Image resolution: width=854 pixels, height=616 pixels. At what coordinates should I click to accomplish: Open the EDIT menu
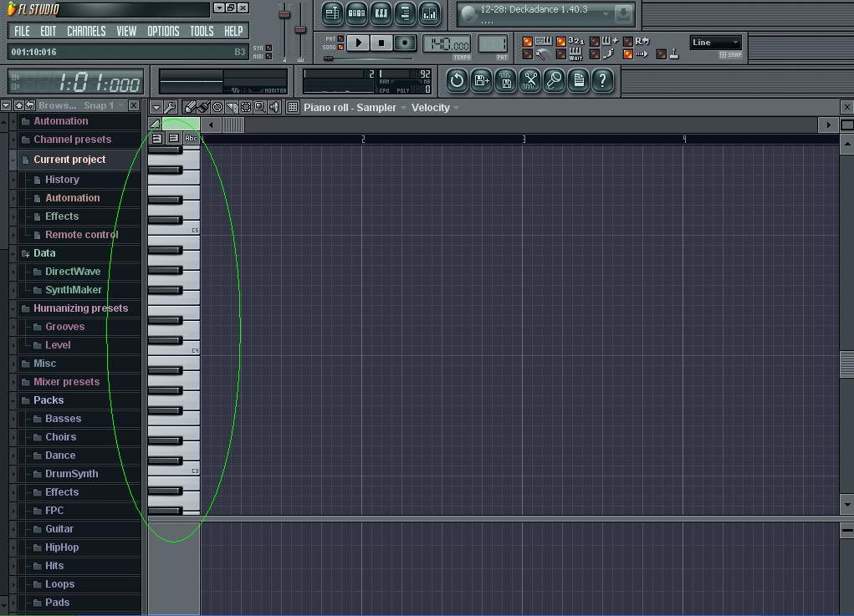[x=48, y=31]
